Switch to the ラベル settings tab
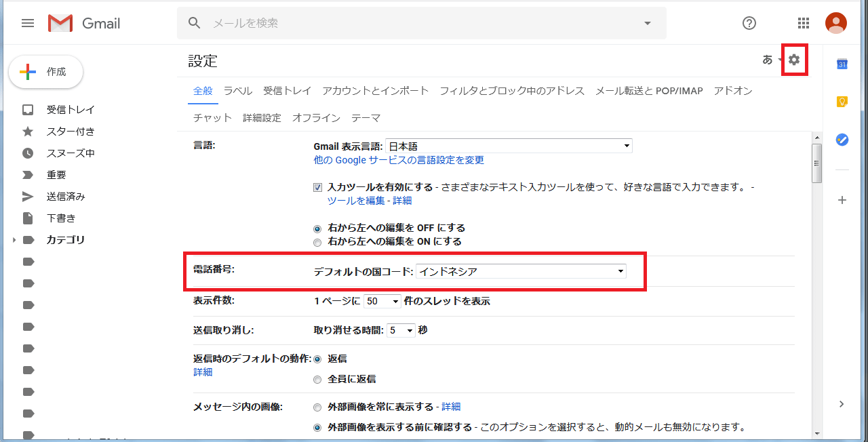This screenshot has height=442, width=868. point(237,90)
